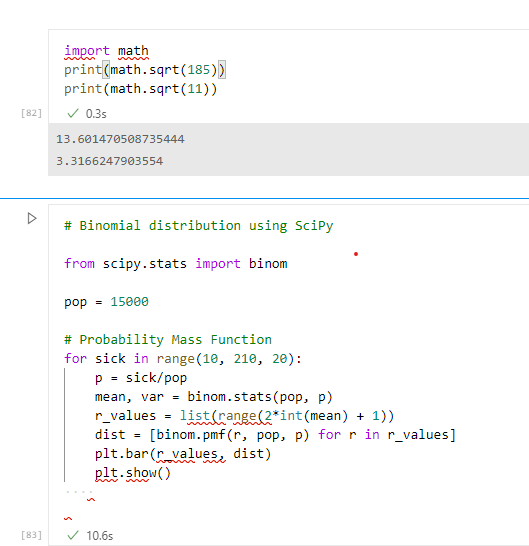Click the line print(math.sqrt(11))
Image resolution: width=529 pixels, height=546 pixels.
click(x=140, y=89)
